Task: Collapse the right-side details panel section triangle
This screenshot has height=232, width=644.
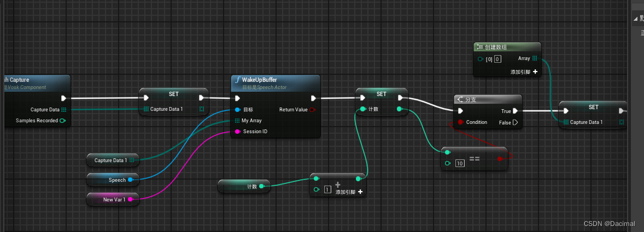Action: (x=635, y=19)
